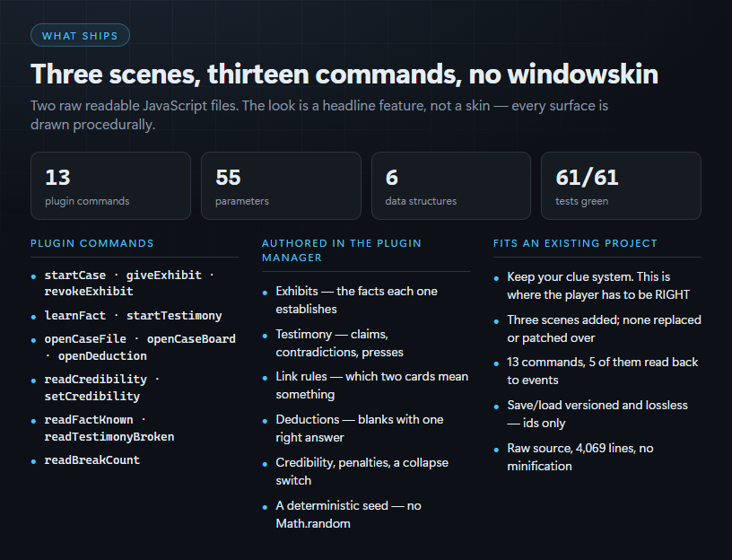Click the PLUGIN COMMANDS section heading
Image resolution: width=732 pixels, height=560 pixels.
pos(92,243)
